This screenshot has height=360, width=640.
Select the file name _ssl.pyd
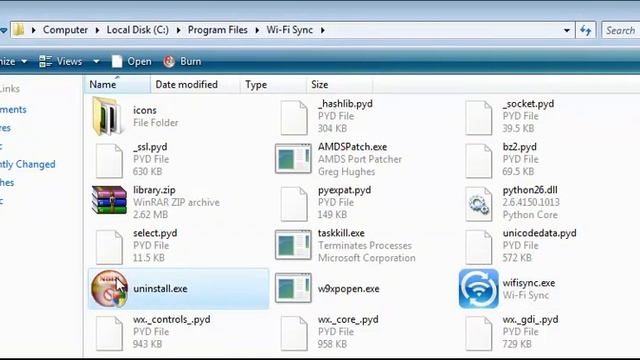coord(150,147)
